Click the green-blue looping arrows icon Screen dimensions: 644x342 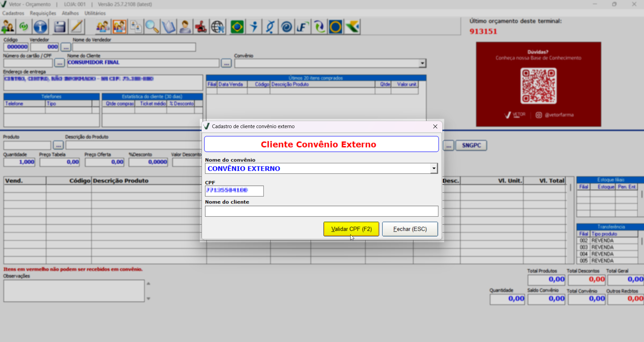click(x=319, y=27)
